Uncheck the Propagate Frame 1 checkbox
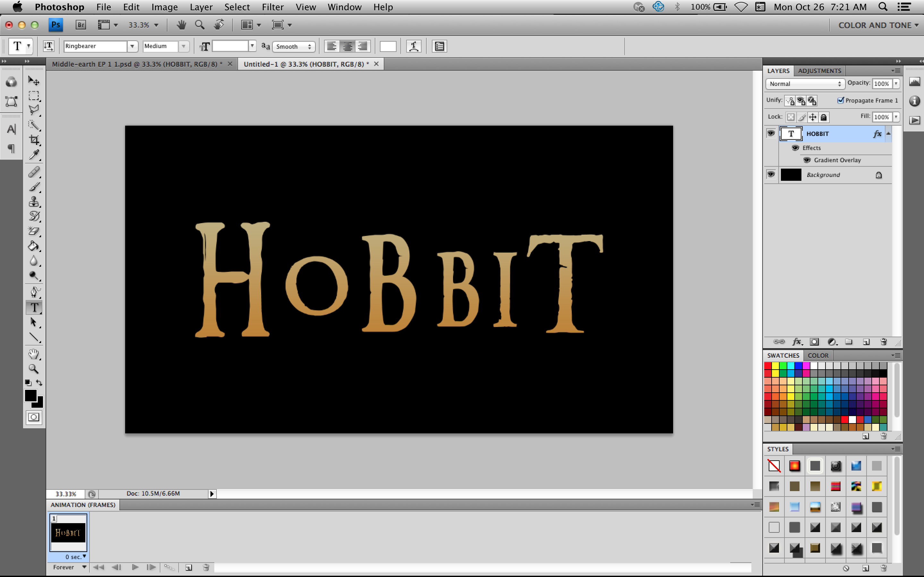 840,100
